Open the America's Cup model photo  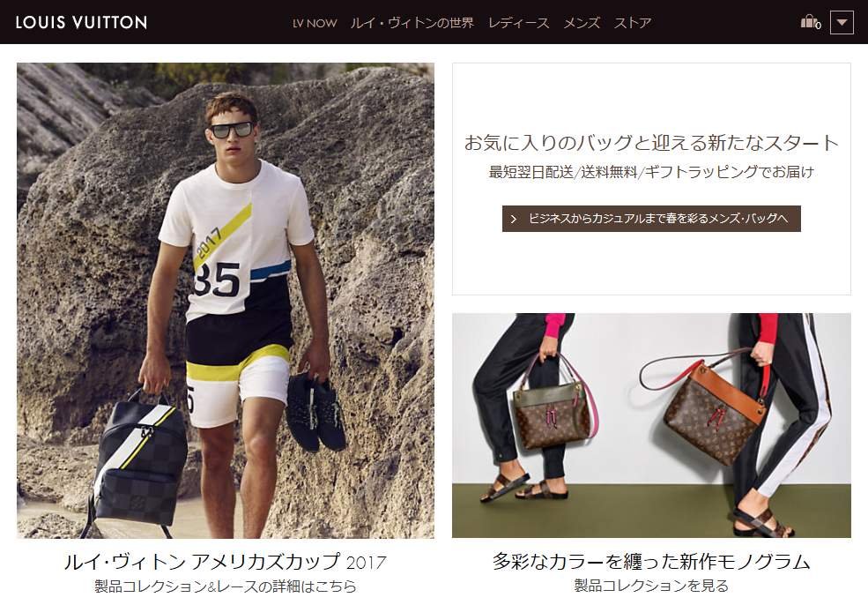[226, 300]
